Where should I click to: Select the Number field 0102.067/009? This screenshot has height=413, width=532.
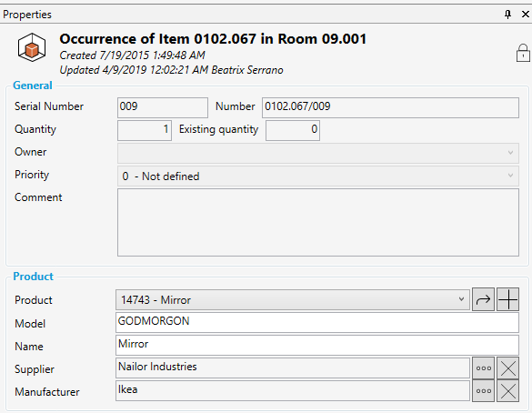pyautogui.click(x=390, y=108)
